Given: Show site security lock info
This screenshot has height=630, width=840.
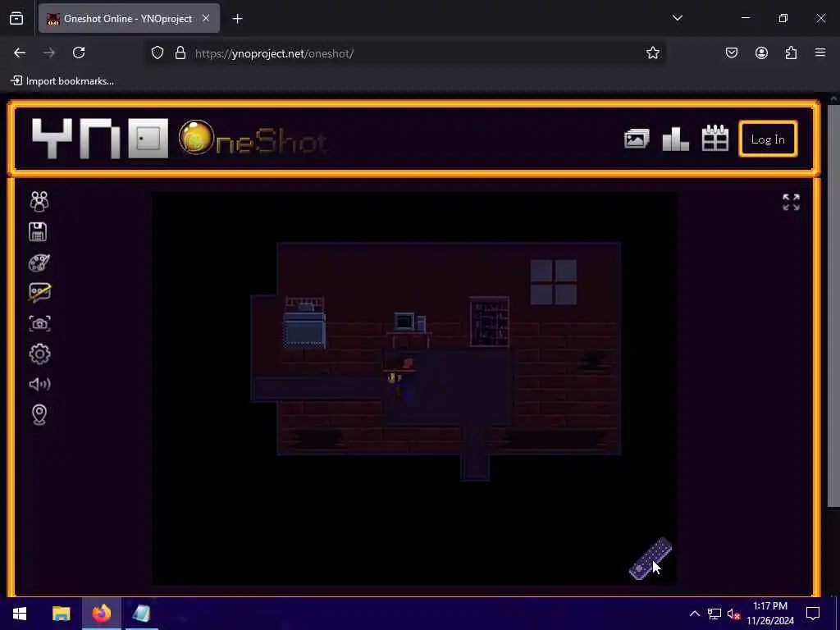Looking at the screenshot, I should pos(180,52).
